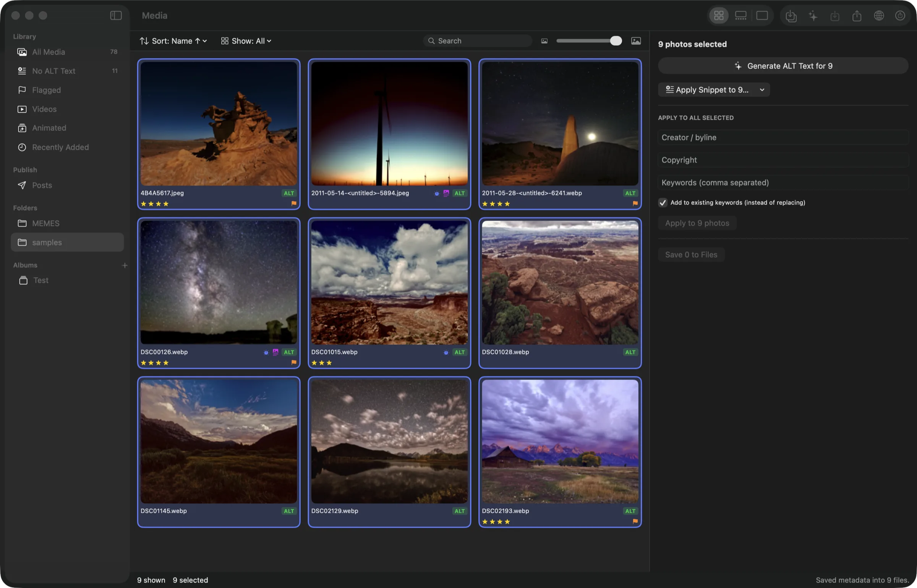Screen dimensions: 917x588
Task: Click the thumbnail size slider knob
Action: coord(616,41)
